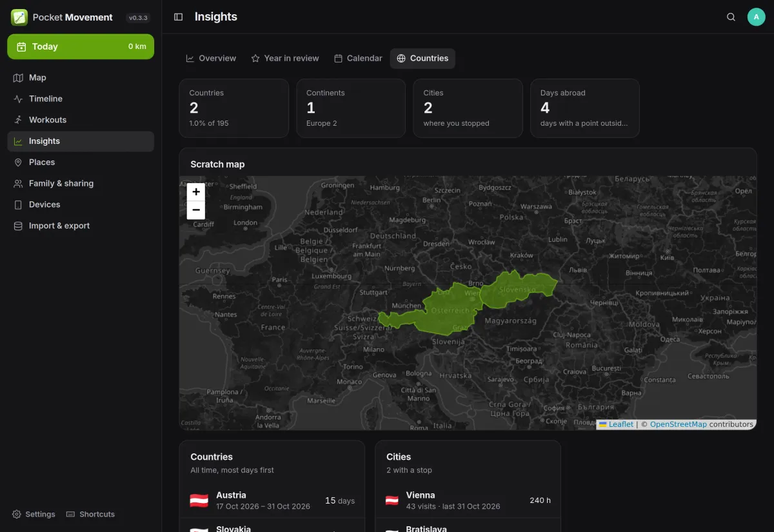Zoom out on the scratch map
Screen dimensions: 774x532
click(196, 210)
